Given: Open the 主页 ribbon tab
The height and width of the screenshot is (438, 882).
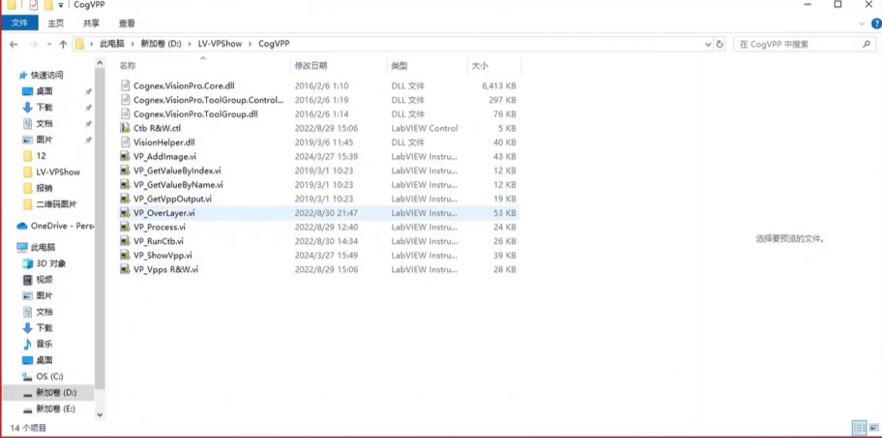Looking at the screenshot, I should [x=56, y=23].
